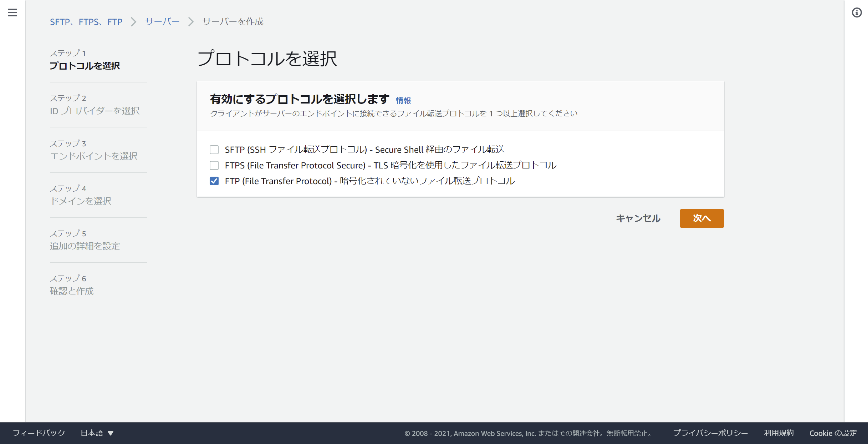The height and width of the screenshot is (444, 868).
Task: Enable the FTPS protocol checkbox
Action: [x=214, y=165]
